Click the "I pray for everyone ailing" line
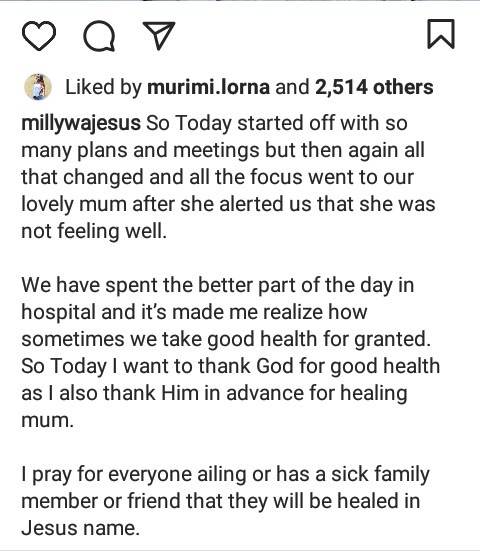 226,474
